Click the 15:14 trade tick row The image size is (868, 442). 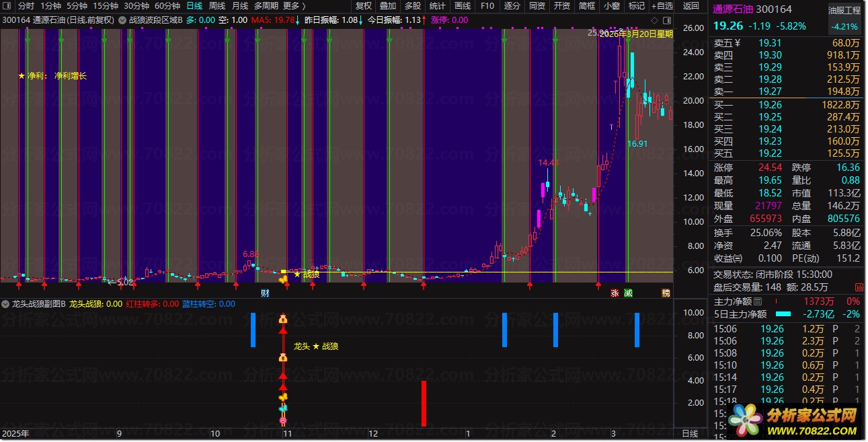coord(787,377)
